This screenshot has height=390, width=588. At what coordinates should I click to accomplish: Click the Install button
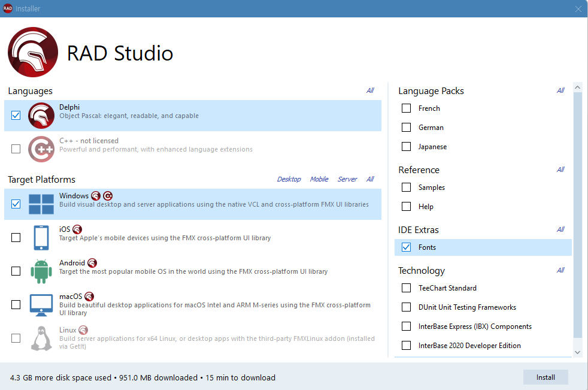[x=545, y=377]
